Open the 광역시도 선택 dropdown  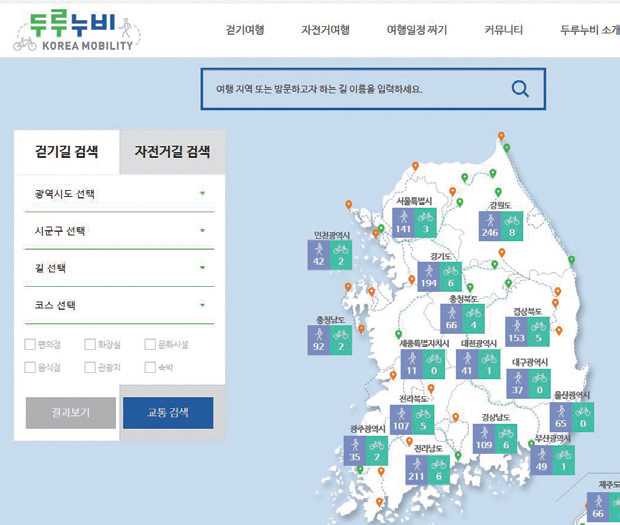click(118, 193)
